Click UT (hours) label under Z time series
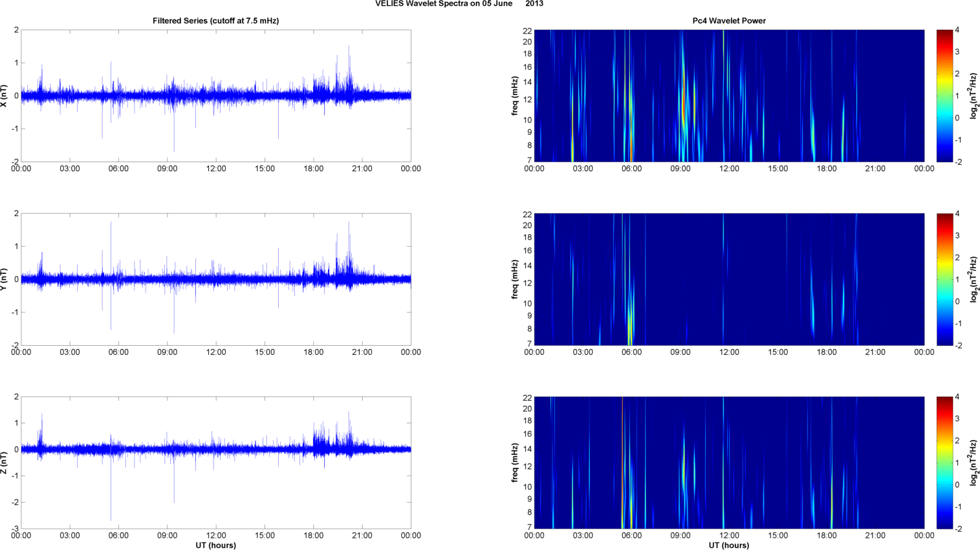Image resolution: width=980 pixels, height=550 pixels. click(215, 545)
